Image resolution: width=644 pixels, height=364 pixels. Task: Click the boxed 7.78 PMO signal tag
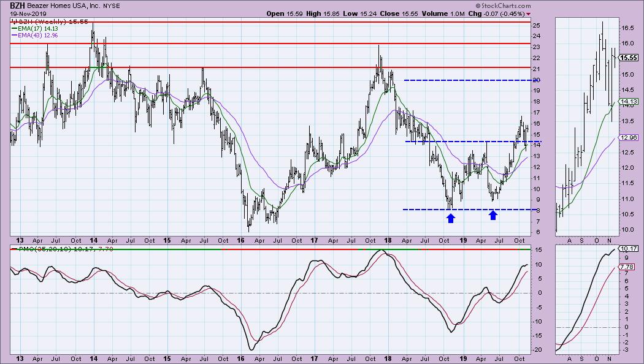627,267
